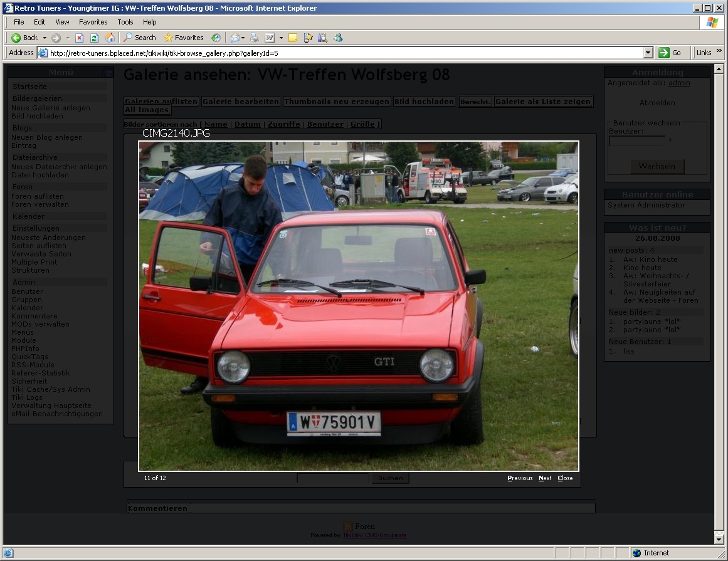This screenshot has width=728, height=561.
Task: Open the address bar dropdown
Action: click(648, 53)
